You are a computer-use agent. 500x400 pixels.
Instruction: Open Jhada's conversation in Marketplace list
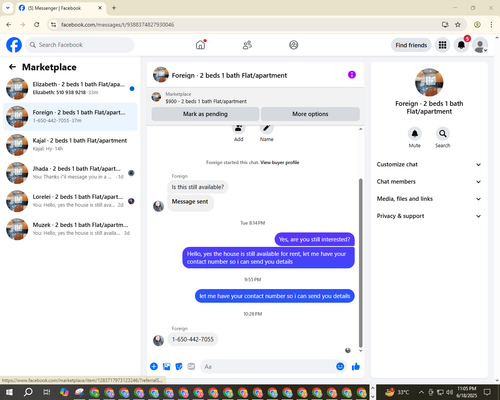click(70, 173)
